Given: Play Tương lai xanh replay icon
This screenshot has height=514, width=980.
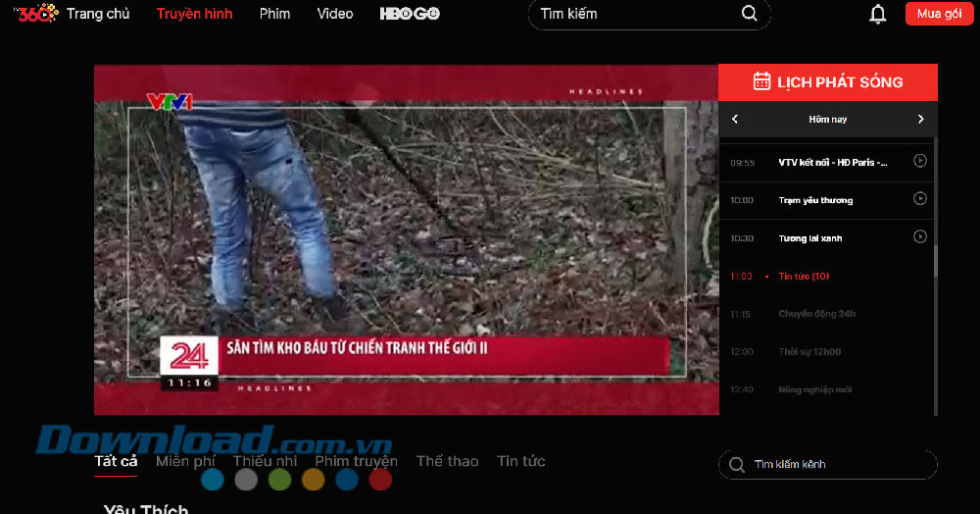Looking at the screenshot, I should tap(919, 237).
